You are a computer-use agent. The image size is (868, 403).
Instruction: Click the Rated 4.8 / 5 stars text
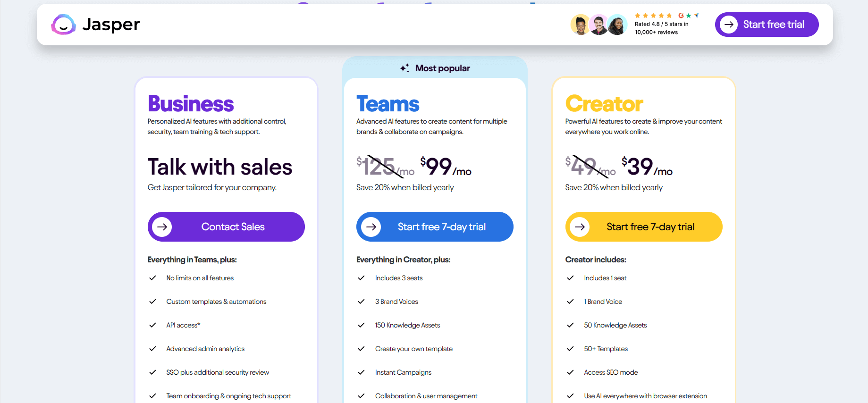point(661,24)
